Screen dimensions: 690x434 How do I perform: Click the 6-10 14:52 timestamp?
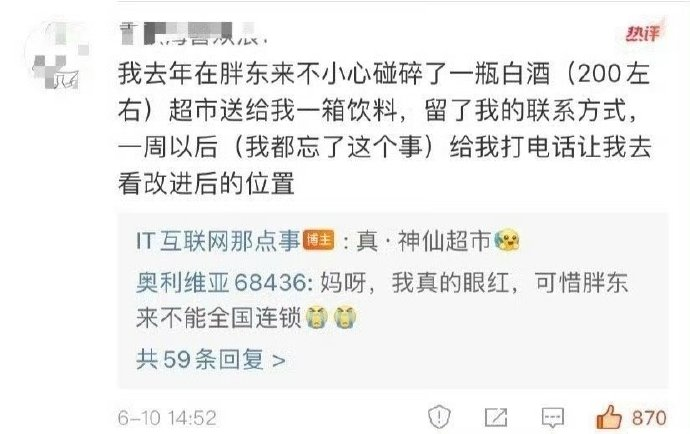coord(167,418)
